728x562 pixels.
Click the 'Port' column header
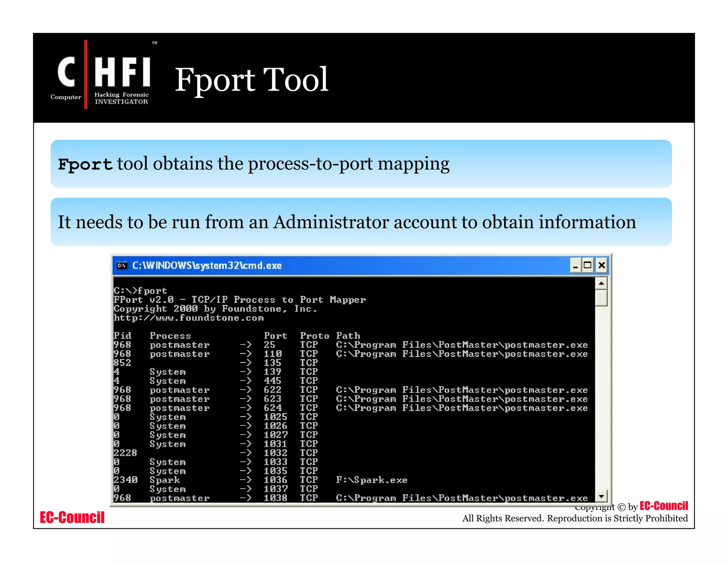(x=275, y=336)
